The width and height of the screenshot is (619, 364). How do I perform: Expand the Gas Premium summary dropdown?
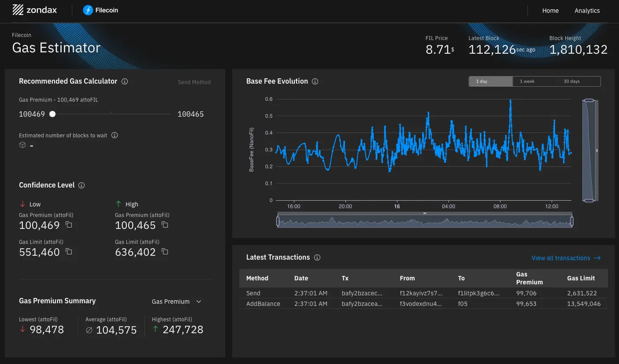coord(176,301)
